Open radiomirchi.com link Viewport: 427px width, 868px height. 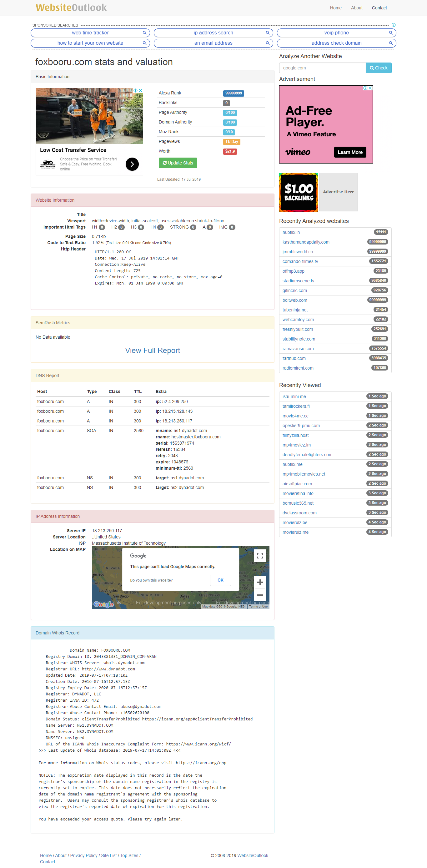[x=298, y=368]
